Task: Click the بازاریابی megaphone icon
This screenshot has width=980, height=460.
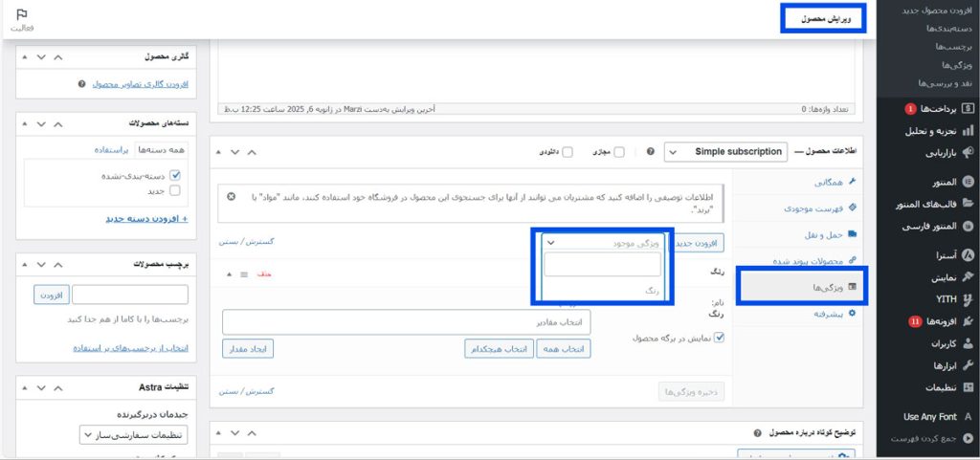Action: [x=968, y=153]
